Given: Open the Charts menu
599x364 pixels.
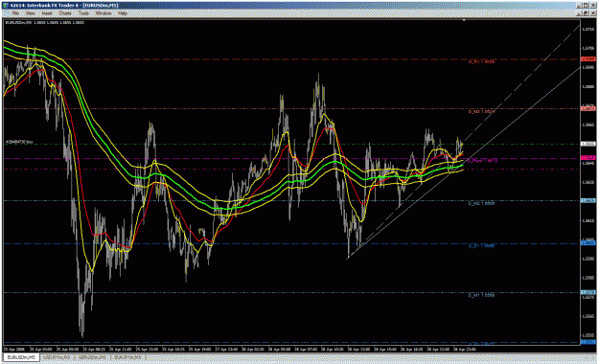Looking at the screenshot, I should [65, 13].
